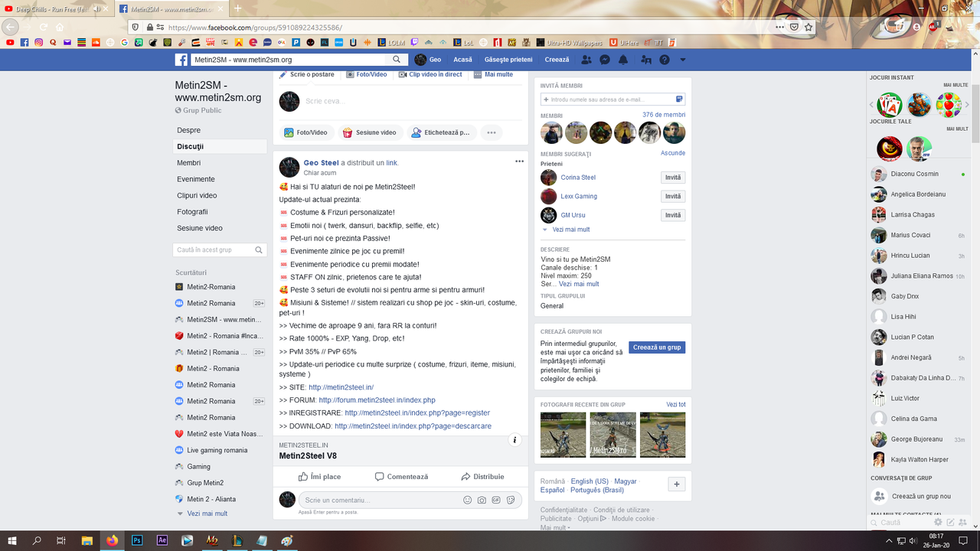
Task: Click the Facebook logo in the blue header
Action: click(x=181, y=60)
